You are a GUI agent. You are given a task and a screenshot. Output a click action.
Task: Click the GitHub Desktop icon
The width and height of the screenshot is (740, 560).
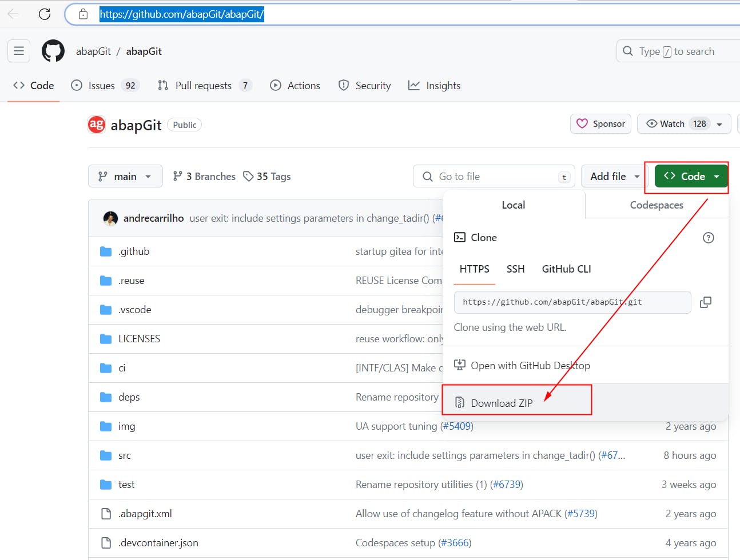[x=460, y=365]
